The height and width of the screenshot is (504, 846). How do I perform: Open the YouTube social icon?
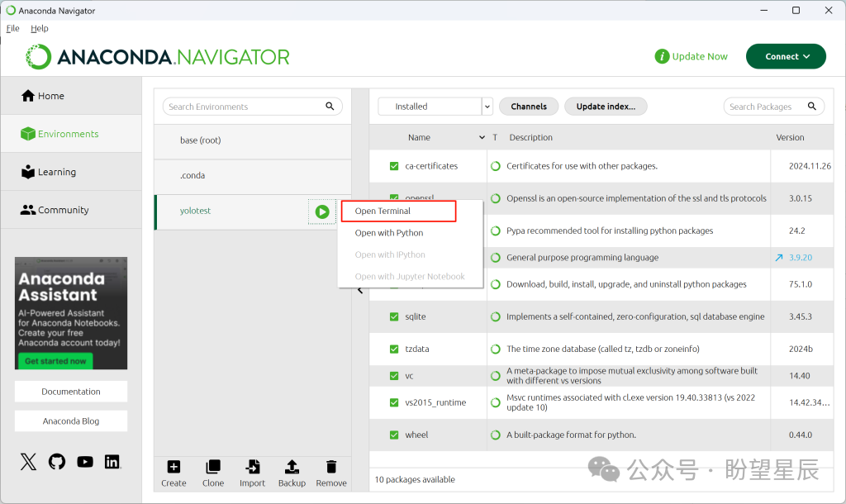tap(85, 462)
